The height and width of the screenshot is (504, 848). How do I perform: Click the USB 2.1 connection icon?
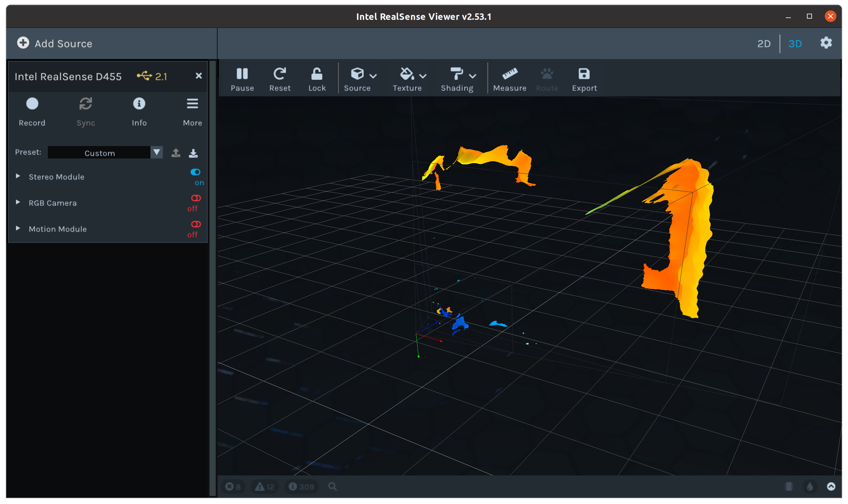145,76
